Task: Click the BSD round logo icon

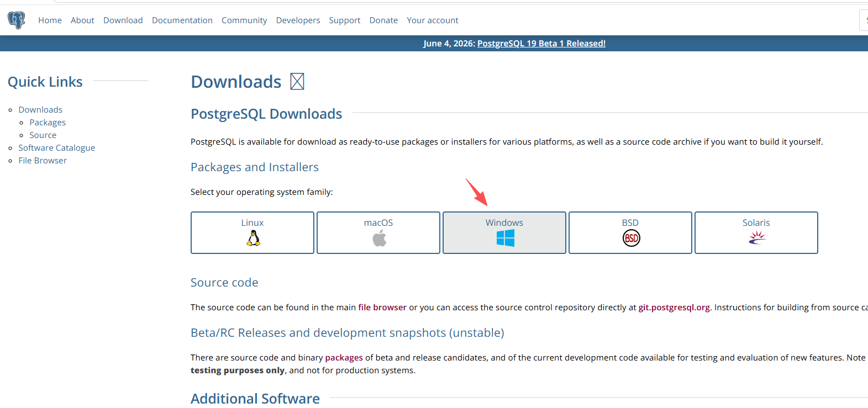Action: (631, 238)
